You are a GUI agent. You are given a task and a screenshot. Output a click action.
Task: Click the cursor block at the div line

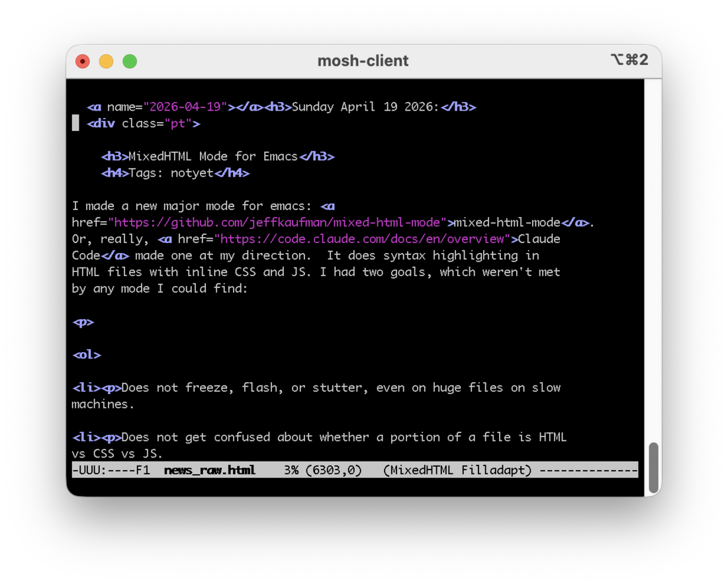click(75, 122)
